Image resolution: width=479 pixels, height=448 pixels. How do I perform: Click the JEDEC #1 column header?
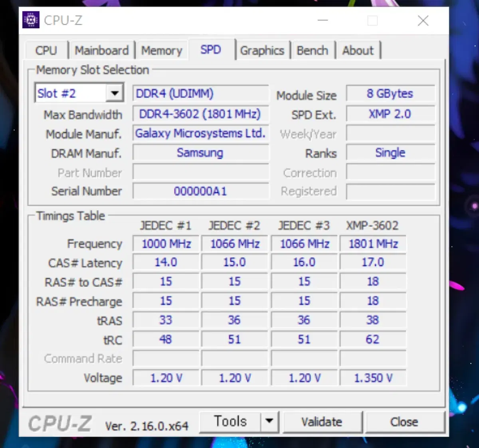(165, 226)
